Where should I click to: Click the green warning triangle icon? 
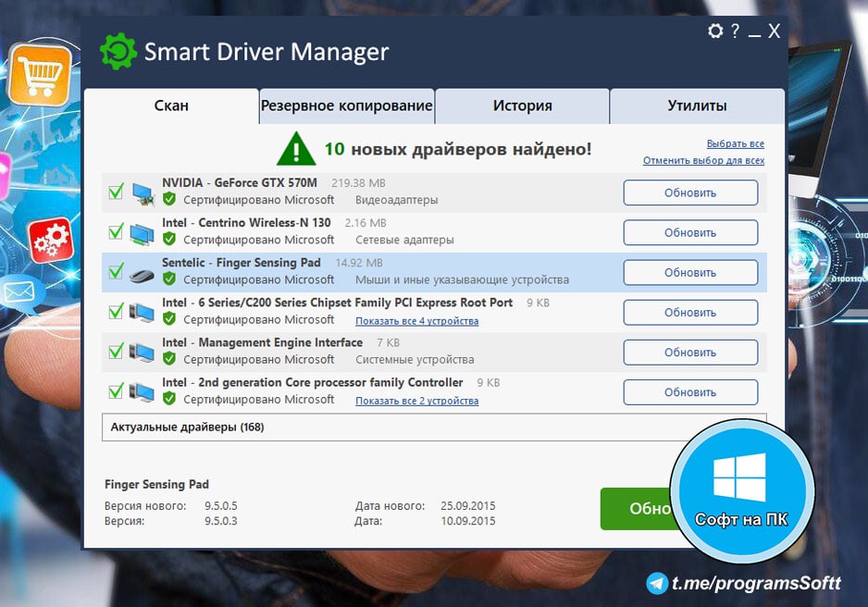tap(296, 149)
